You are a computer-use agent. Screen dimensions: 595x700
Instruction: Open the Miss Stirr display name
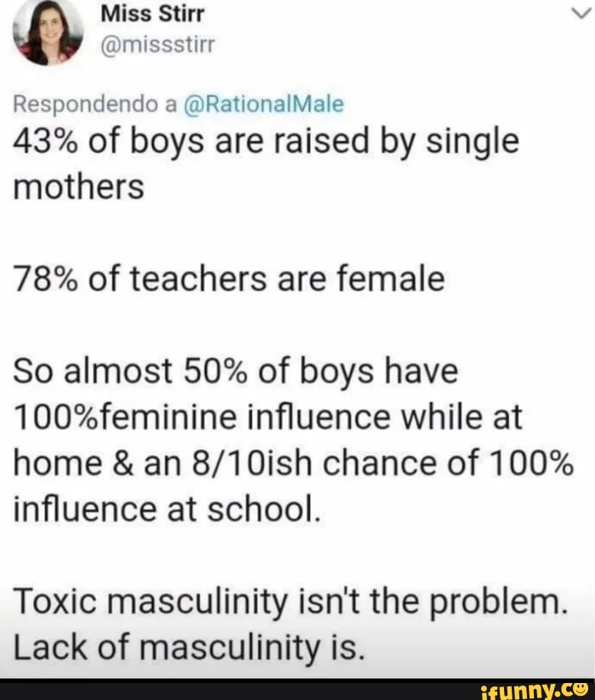[144, 14]
